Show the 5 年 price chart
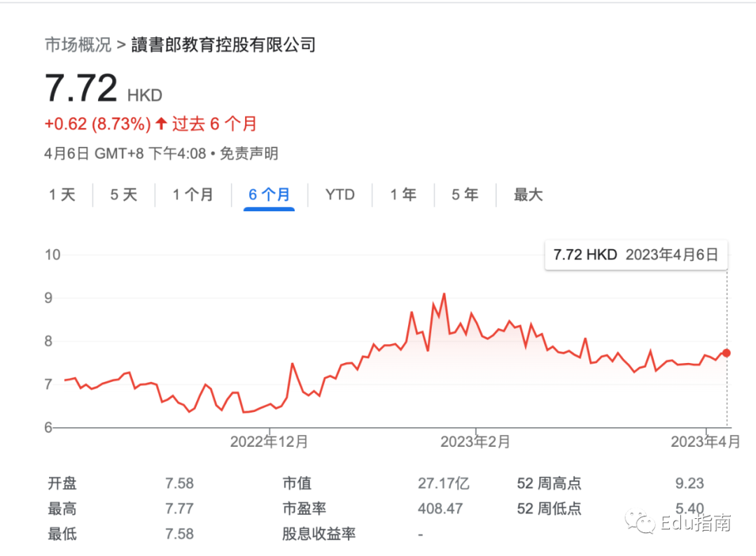The width and height of the screenshot is (756, 556). [465, 194]
